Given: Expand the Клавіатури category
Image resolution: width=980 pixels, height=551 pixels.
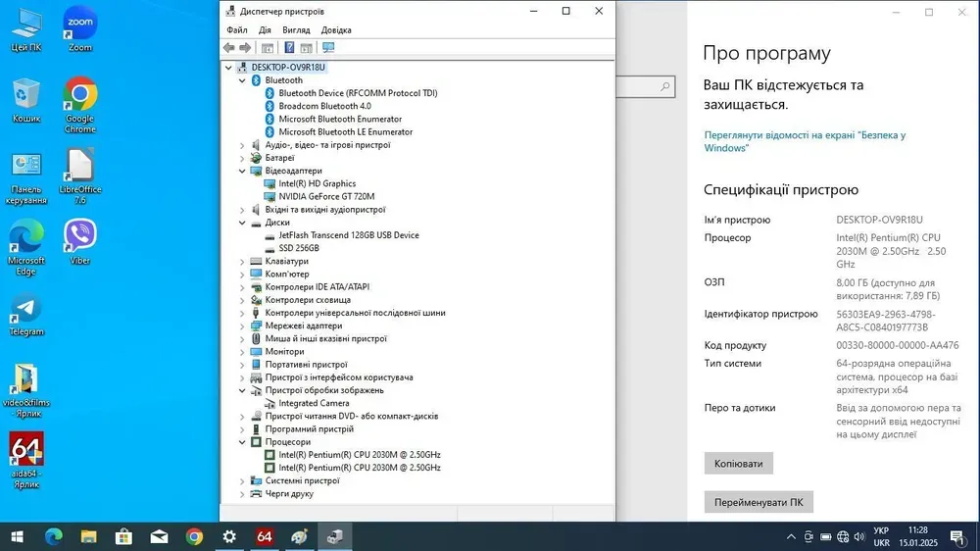Looking at the screenshot, I should [242, 262].
